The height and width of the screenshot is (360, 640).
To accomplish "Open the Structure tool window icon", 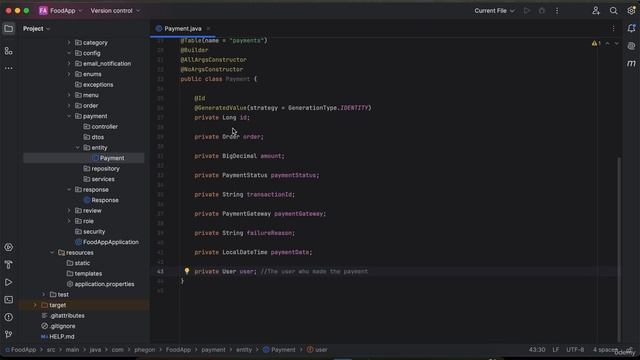I will tap(9, 51).
